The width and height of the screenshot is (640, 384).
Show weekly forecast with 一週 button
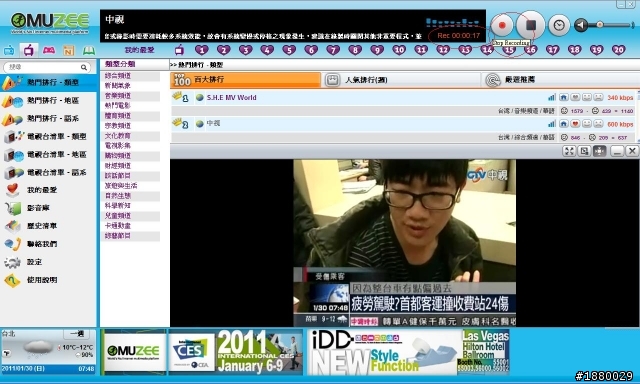click(x=76, y=334)
